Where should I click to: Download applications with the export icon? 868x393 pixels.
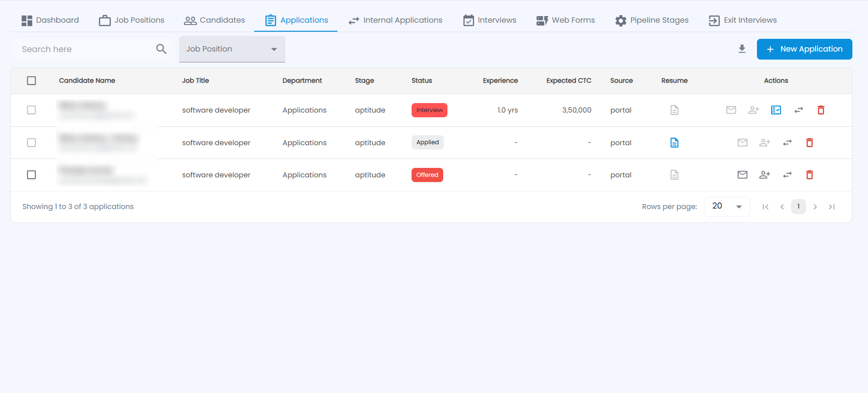(x=742, y=49)
